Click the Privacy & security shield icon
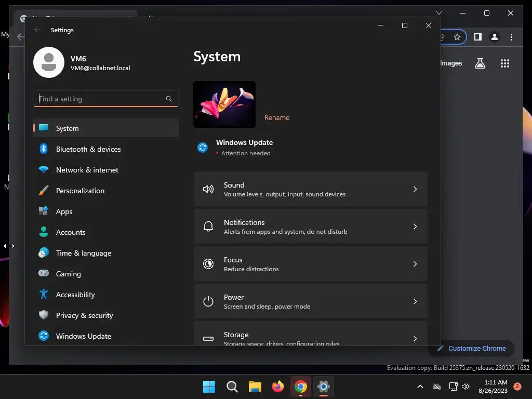Screen dimensions: 532x399 click(x=44, y=315)
